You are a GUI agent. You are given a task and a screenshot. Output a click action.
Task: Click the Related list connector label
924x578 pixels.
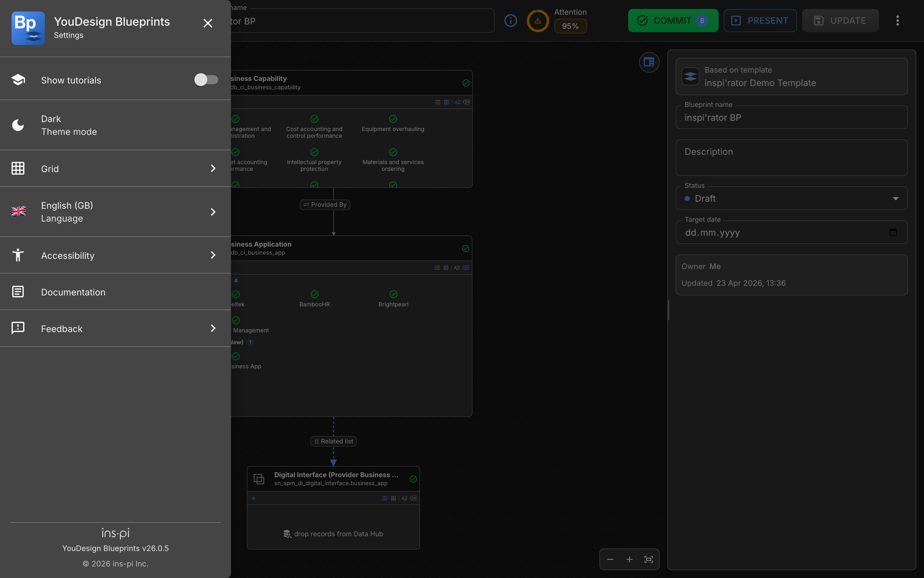coord(333,441)
